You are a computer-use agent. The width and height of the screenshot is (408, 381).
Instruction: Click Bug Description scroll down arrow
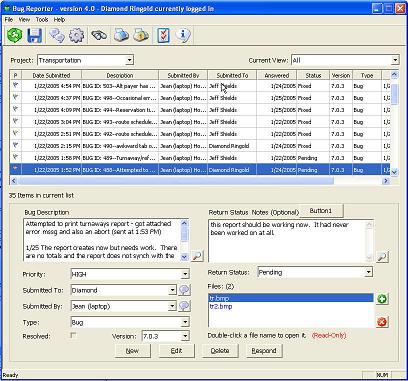click(184, 257)
